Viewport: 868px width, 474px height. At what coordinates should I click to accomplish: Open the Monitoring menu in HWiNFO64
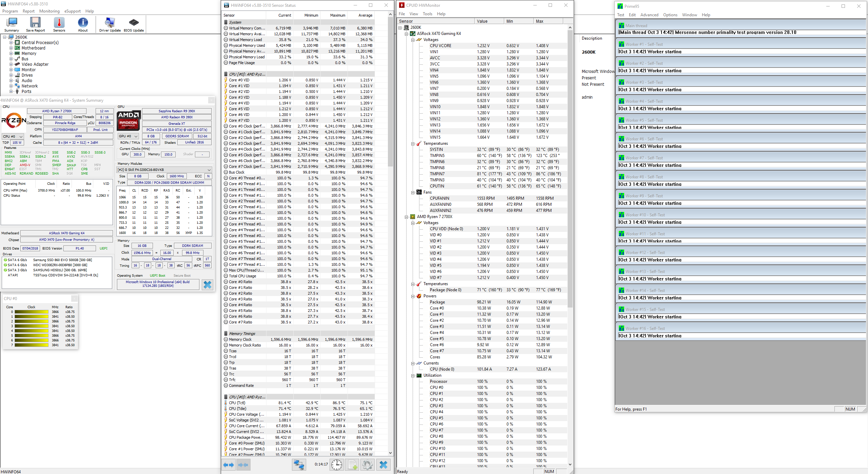pyautogui.click(x=49, y=11)
